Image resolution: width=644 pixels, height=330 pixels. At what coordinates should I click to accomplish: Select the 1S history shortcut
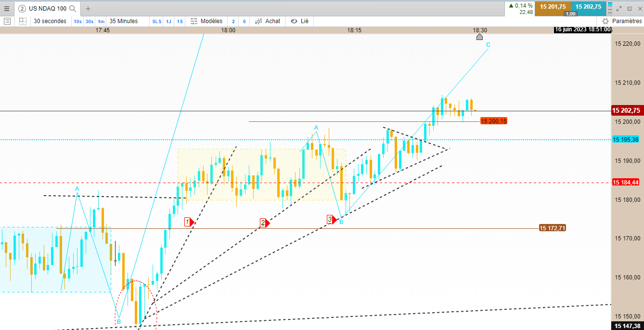coord(180,22)
